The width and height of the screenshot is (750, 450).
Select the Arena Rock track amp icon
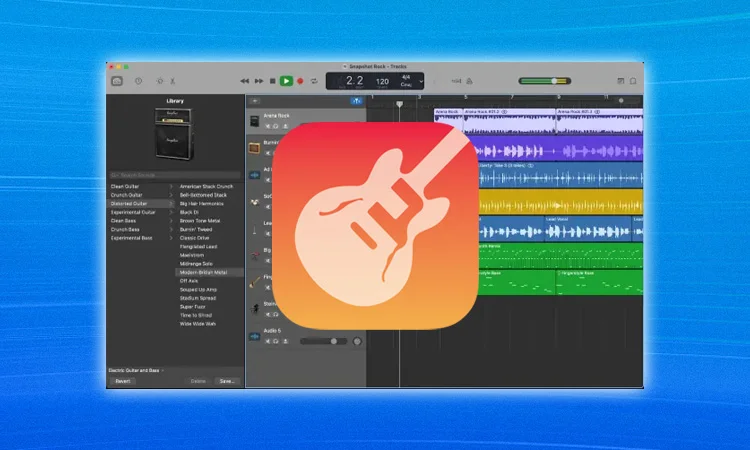(254, 121)
